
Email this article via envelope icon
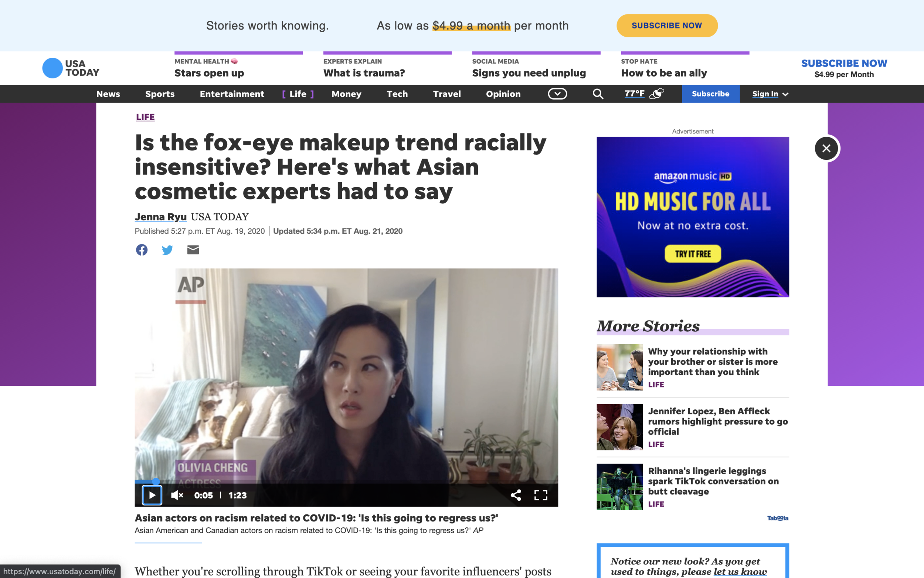[x=193, y=250]
